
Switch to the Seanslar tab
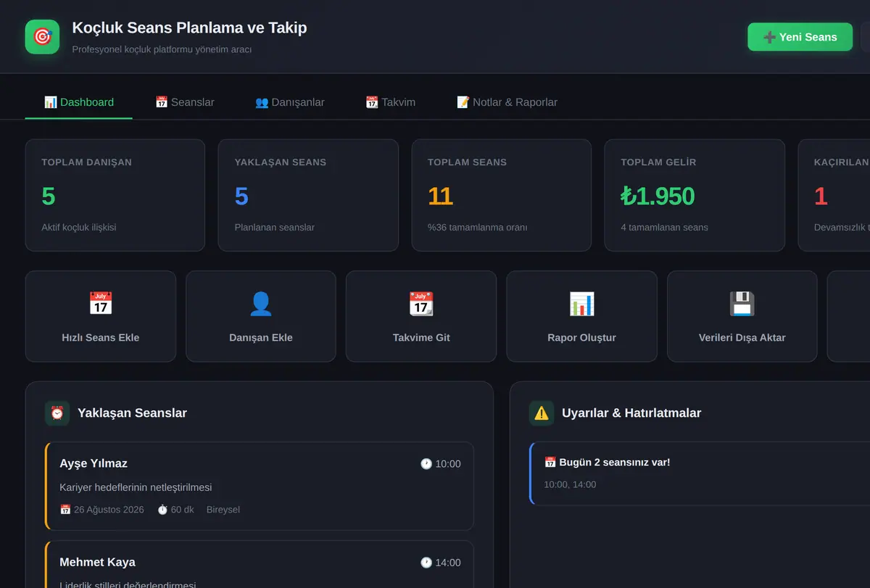[185, 102]
